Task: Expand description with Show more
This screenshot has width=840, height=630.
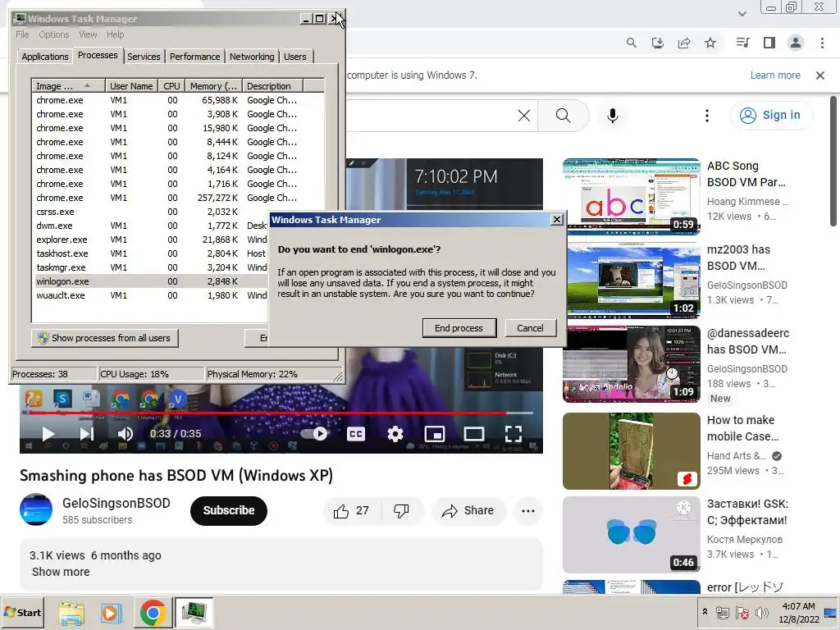Action: click(x=61, y=572)
